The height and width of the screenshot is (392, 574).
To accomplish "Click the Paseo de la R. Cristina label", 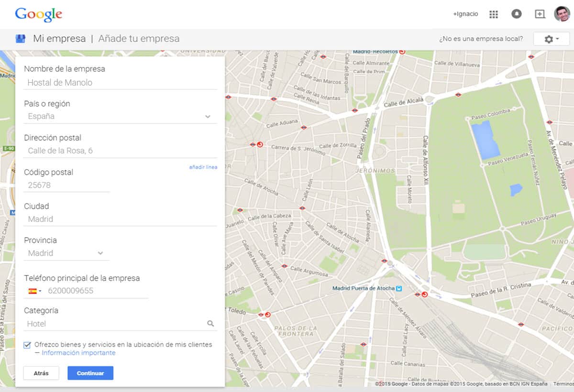I will (x=501, y=290).
